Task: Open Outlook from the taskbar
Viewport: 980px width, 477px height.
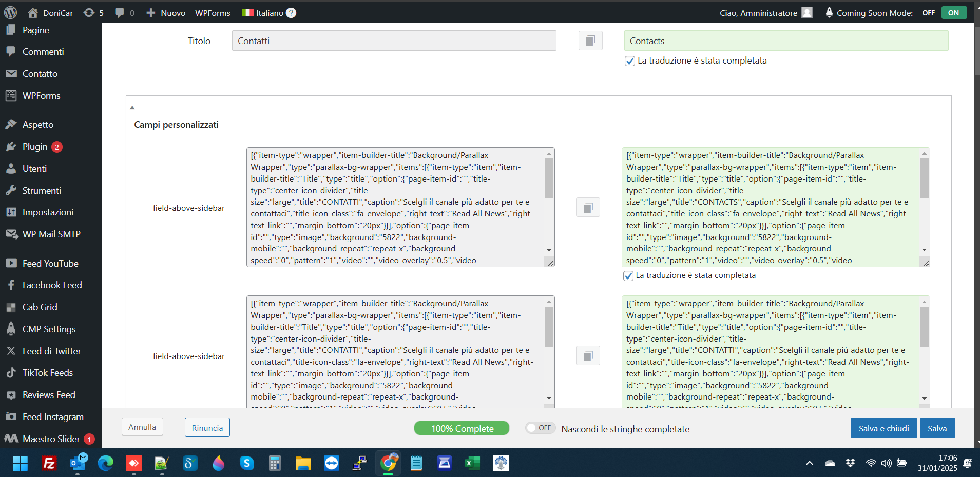Action: click(x=78, y=463)
